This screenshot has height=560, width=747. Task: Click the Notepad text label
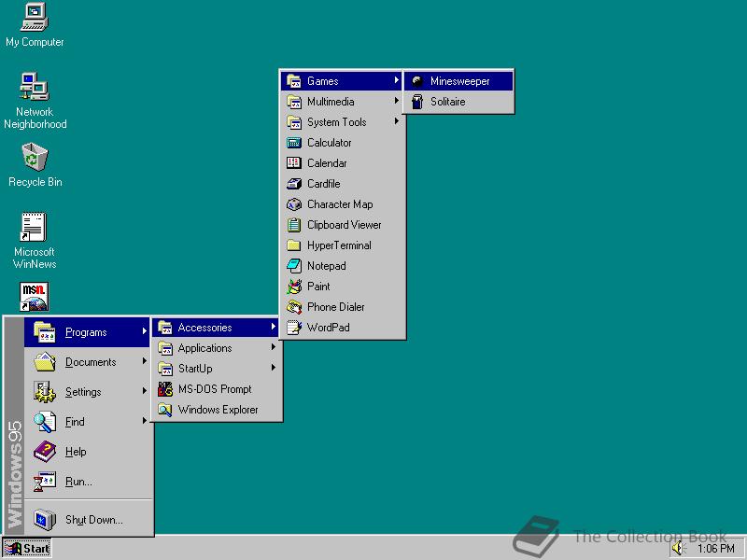coord(326,267)
